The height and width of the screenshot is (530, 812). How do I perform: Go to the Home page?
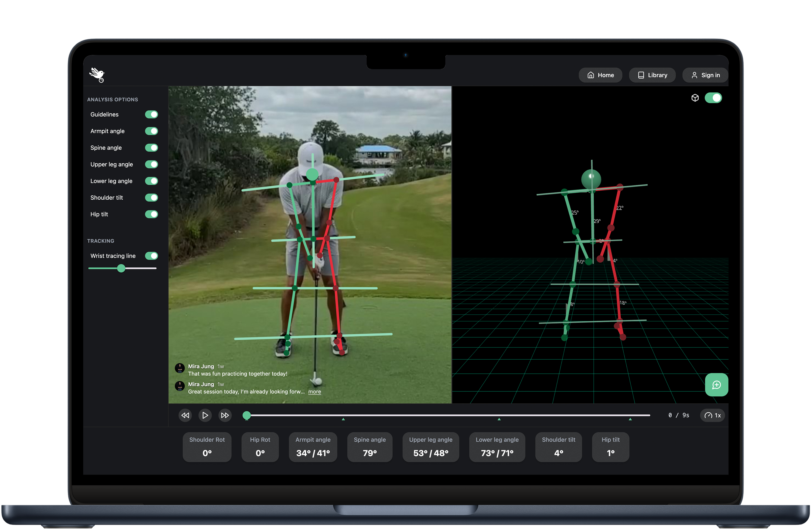tap(600, 75)
